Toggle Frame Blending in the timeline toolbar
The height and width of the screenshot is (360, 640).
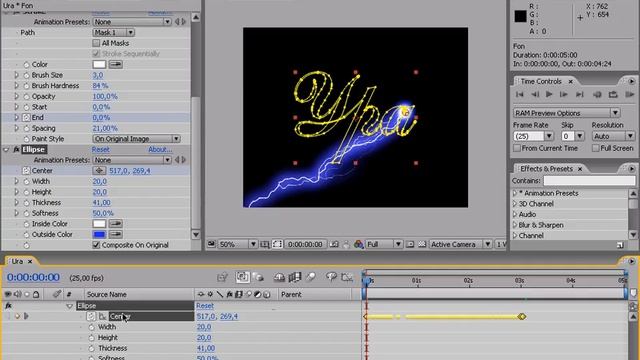pyautogui.click(x=294, y=278)
